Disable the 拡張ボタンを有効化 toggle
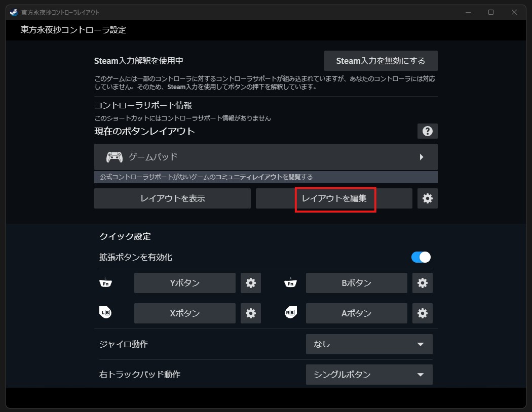The width and height of the screenshot is (532, 412). (x=421, y=257)
